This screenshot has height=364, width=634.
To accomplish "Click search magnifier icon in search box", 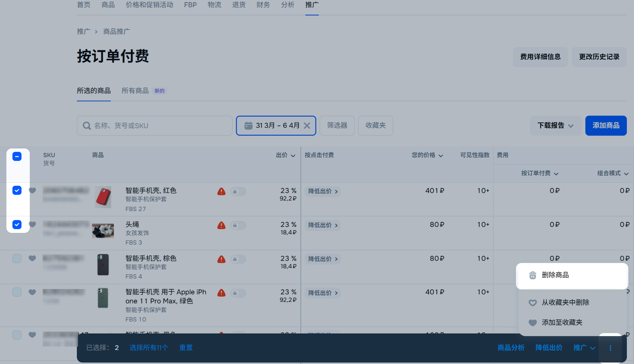I will tap(87, 125).
